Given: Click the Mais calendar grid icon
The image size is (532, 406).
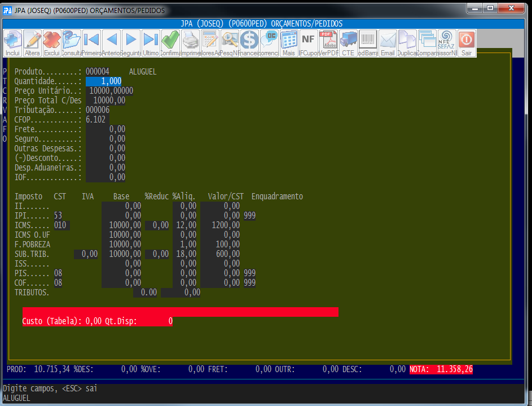Looking at the screenshot, I should (289, 43).
